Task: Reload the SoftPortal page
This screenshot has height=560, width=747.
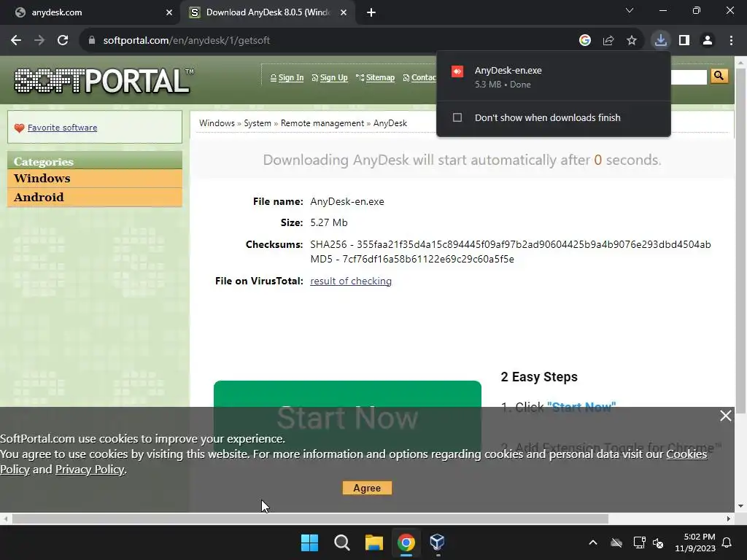Action: pos(63,41)
